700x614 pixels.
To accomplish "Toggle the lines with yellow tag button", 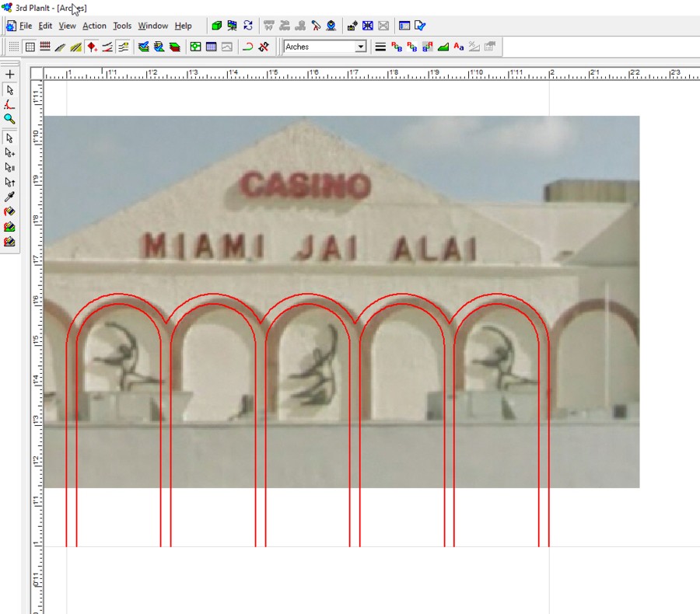I will click(124, 47).
